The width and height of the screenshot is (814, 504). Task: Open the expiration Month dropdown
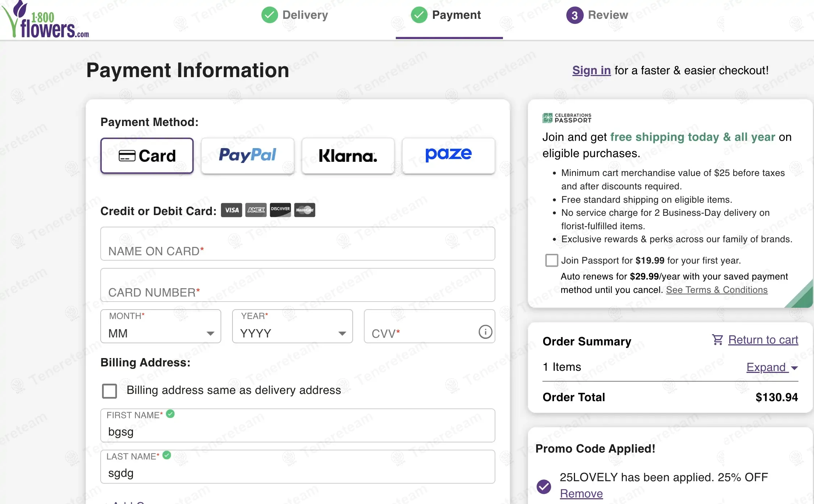click(x=160, y=327)
